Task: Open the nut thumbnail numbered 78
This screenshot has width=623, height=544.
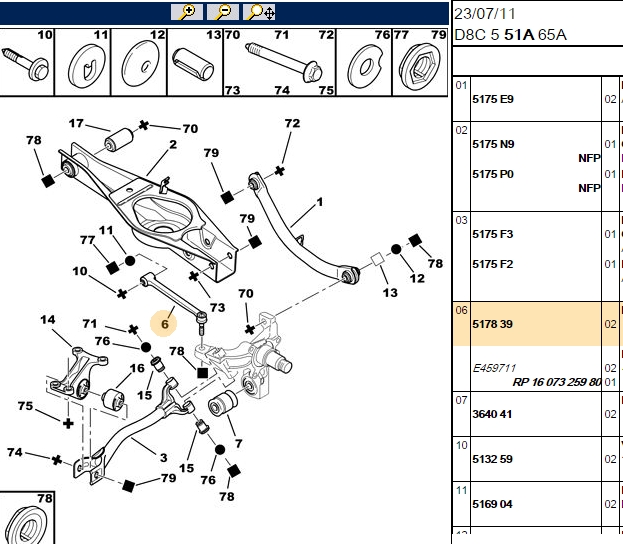Action: 27,518
